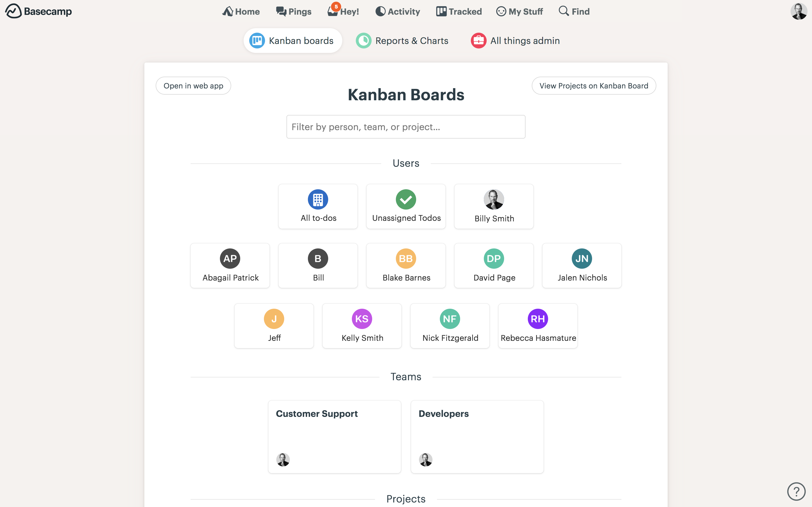Go to My Stuff menu

point(519,11)
